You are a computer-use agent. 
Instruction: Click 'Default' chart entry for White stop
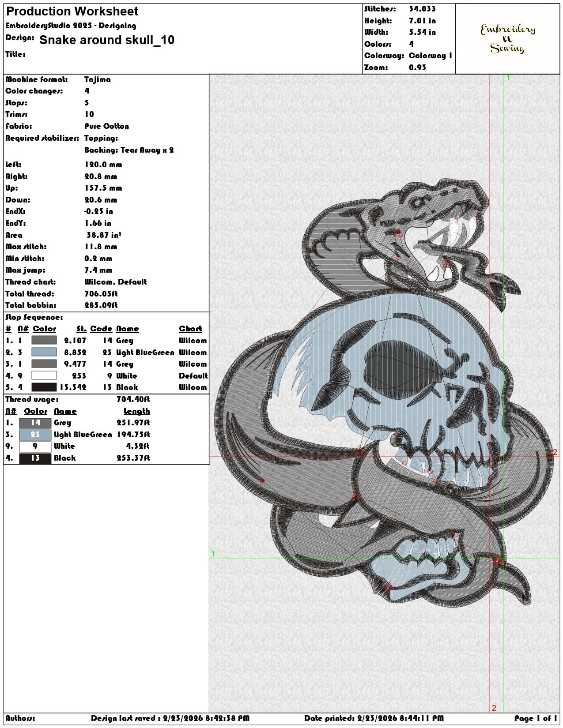(193, 376)
